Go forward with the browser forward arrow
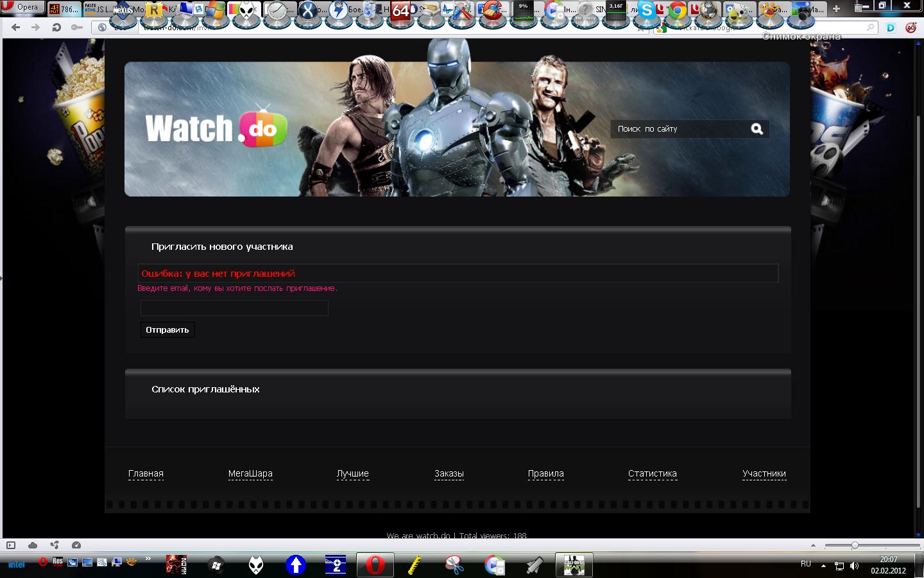The width and height of the screenshot is (924, 578). coord(36,27)
